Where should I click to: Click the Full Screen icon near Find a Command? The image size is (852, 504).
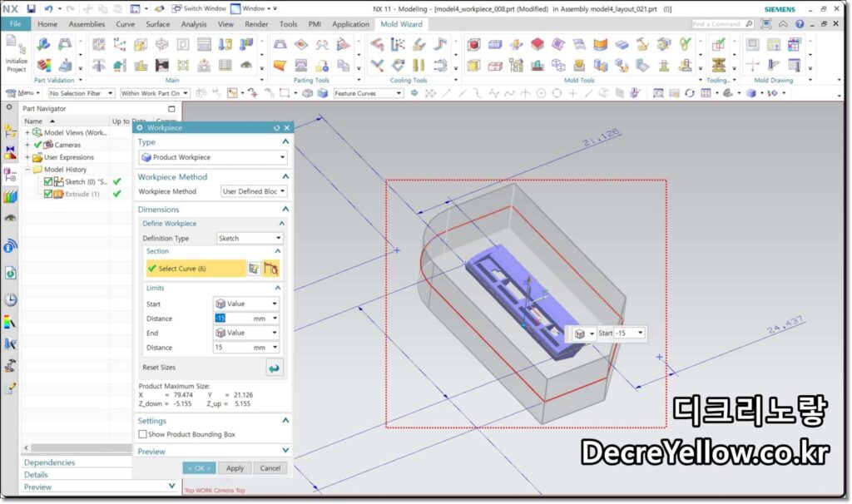point(766,24)
